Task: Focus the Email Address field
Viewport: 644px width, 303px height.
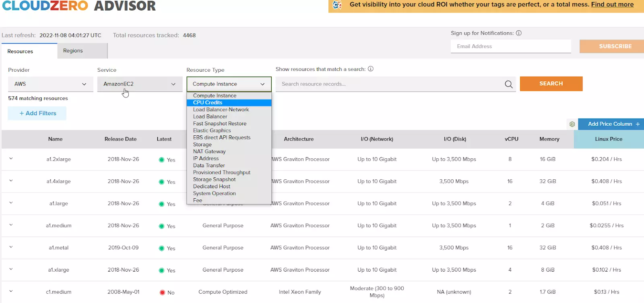Action: click(x=511, y=46)
